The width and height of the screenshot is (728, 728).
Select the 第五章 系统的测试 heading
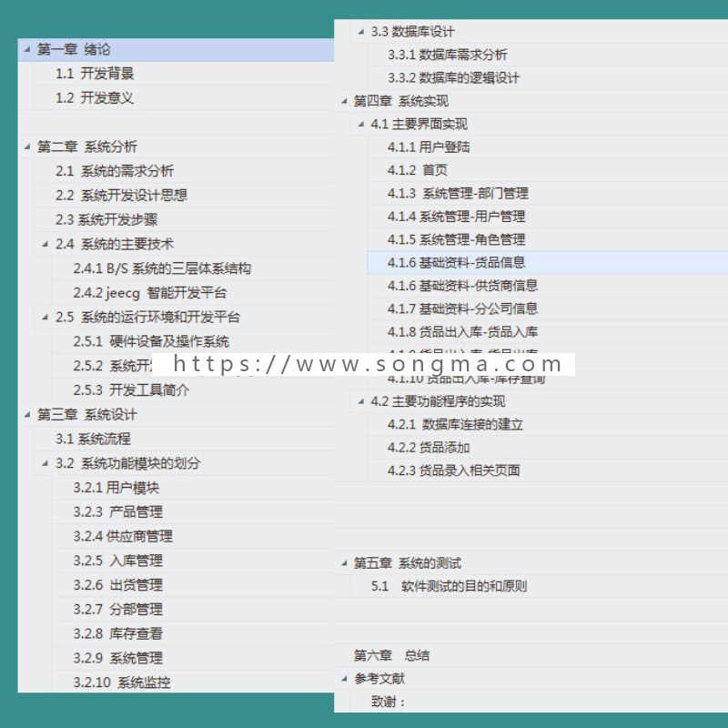407,563
